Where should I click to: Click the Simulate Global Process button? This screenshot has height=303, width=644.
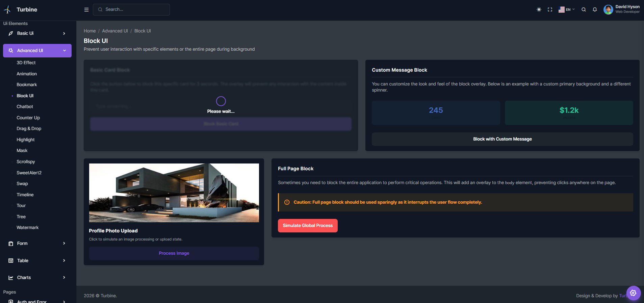(308, 226)
